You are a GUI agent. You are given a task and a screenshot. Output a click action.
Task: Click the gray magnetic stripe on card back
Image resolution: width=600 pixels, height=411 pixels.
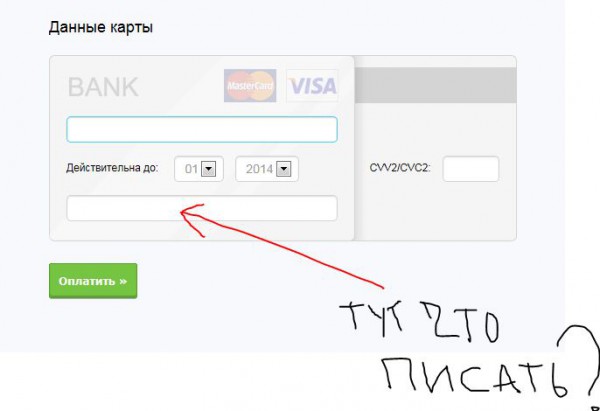pyautogui.click(x=435, y=85)
